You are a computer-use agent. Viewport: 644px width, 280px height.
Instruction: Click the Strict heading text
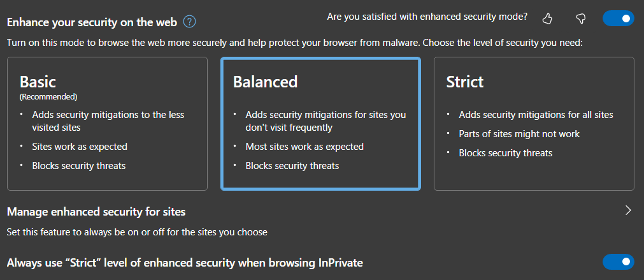465,82
